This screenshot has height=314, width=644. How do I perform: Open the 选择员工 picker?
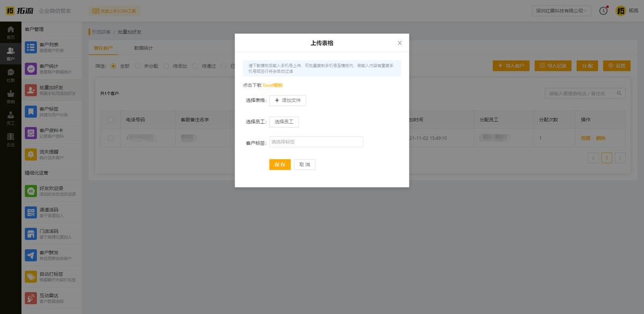[284, 121]
